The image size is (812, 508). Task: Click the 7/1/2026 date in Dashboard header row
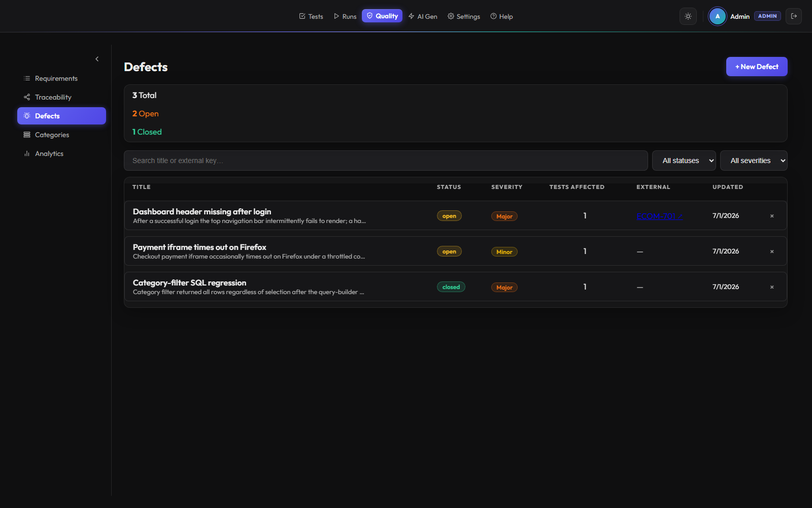tap(726, 216)
